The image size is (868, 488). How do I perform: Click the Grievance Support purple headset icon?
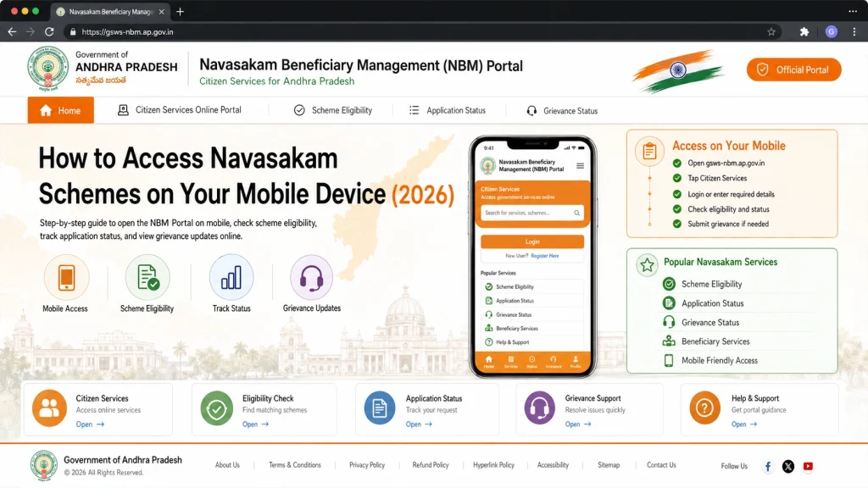click(x=540, y=408)
